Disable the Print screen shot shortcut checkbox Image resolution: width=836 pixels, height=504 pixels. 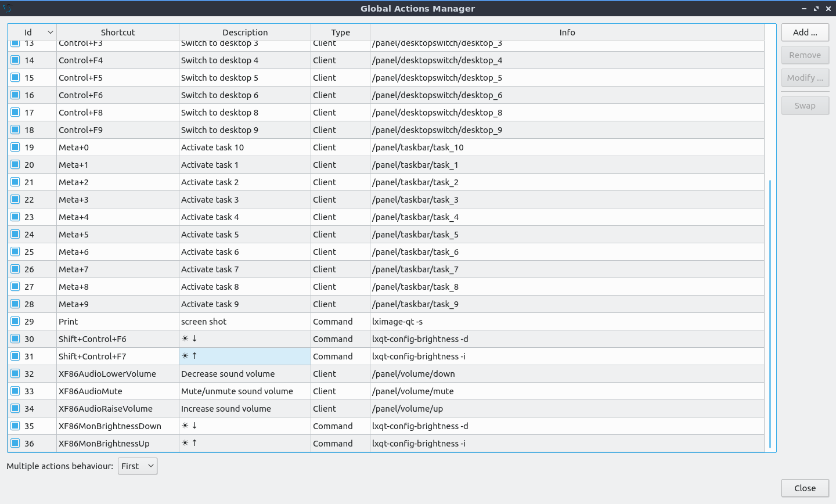pos(16,321)
